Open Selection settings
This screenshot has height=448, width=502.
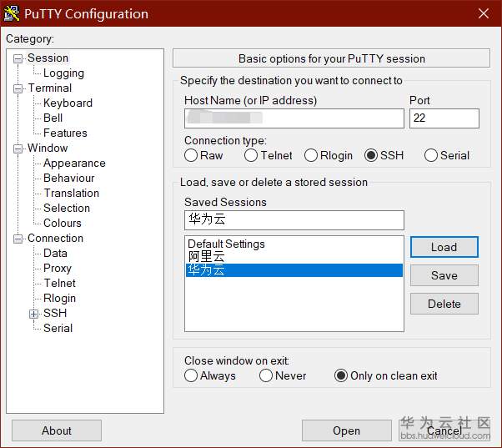[x=67, y=208]
